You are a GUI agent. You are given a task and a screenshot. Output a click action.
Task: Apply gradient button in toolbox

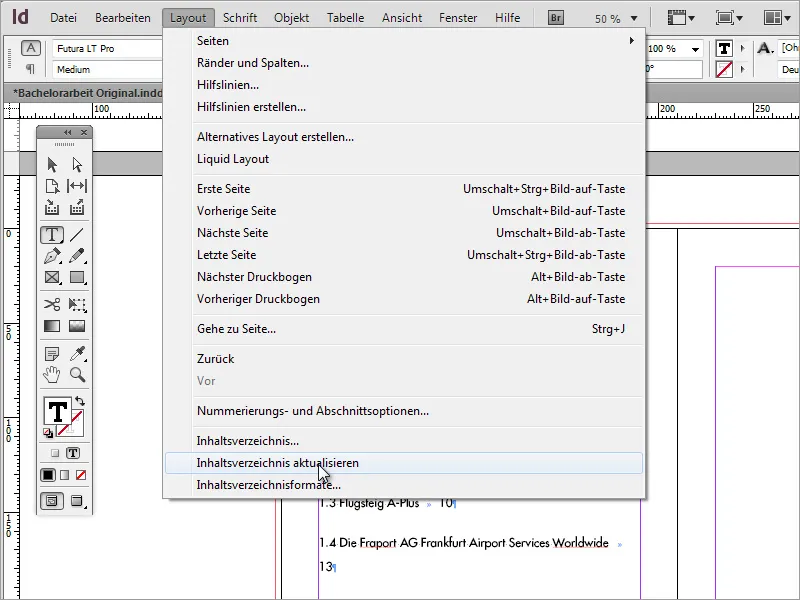pyautogui.click(x=64, y=475)
